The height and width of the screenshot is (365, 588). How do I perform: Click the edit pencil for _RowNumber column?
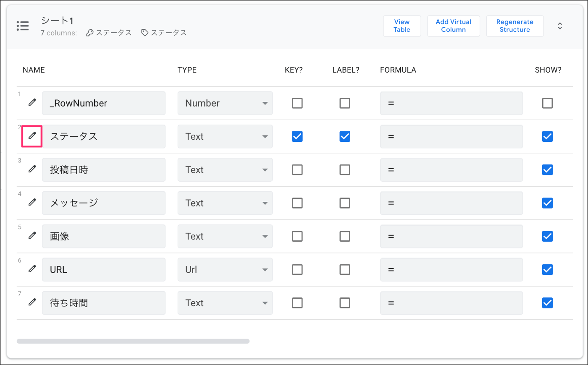(x=32, y=102)
